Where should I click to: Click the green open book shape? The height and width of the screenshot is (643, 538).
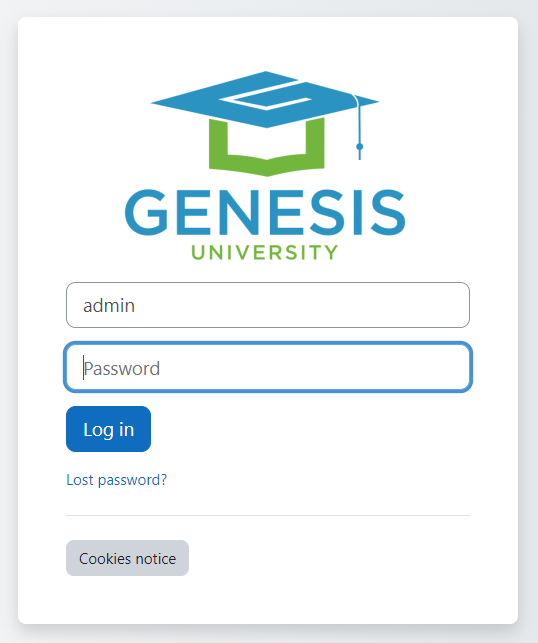click(267, 148)
